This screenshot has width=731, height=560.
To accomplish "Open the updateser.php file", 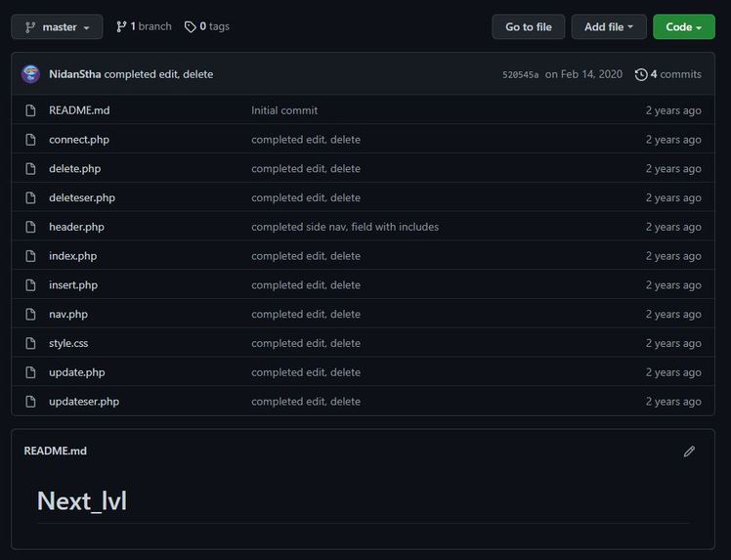I will (84, 402).
